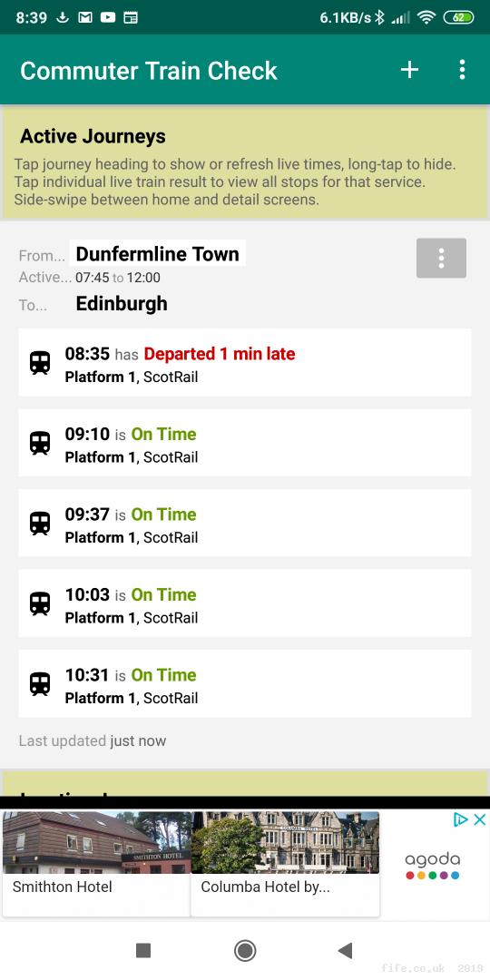Tap the agoda logo link

coord(433,866)
